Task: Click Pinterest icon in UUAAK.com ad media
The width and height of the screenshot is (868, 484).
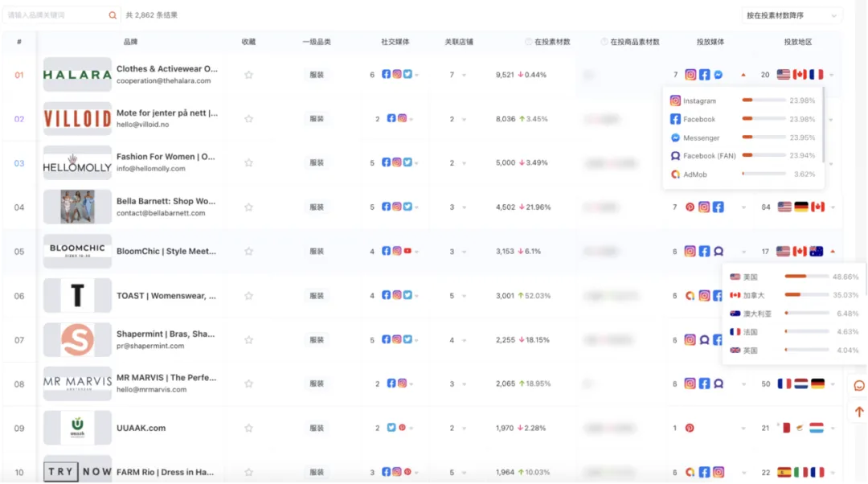Action: (x=690, y=428)
